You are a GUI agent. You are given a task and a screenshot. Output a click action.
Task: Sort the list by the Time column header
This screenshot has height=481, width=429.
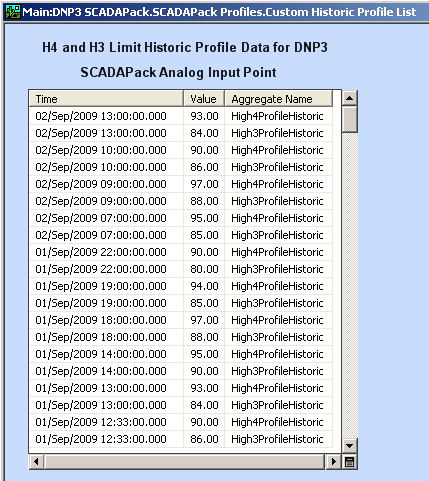click(106, 99)
